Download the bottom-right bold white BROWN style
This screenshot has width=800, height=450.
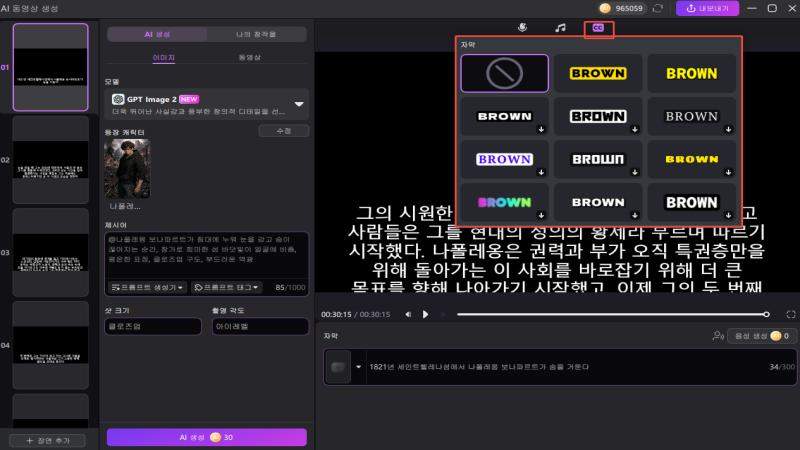click(728, 215)
